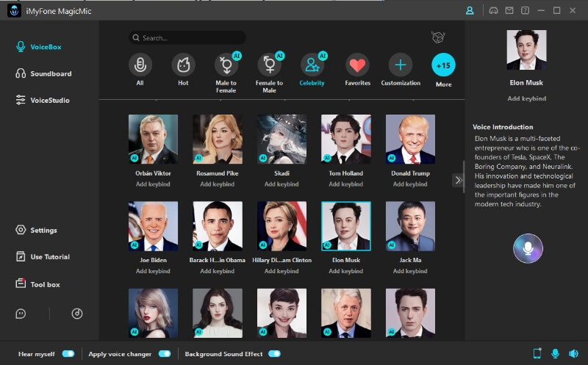The width and height of the screenshot is (588, 365).
Task: Open the Discord icon in title bar
Action: [x=493, y=10]
